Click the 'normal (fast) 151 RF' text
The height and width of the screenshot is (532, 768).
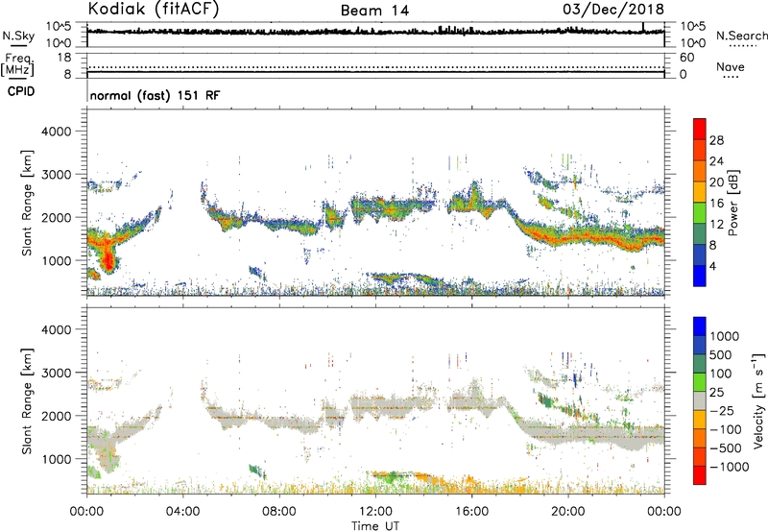155,95
